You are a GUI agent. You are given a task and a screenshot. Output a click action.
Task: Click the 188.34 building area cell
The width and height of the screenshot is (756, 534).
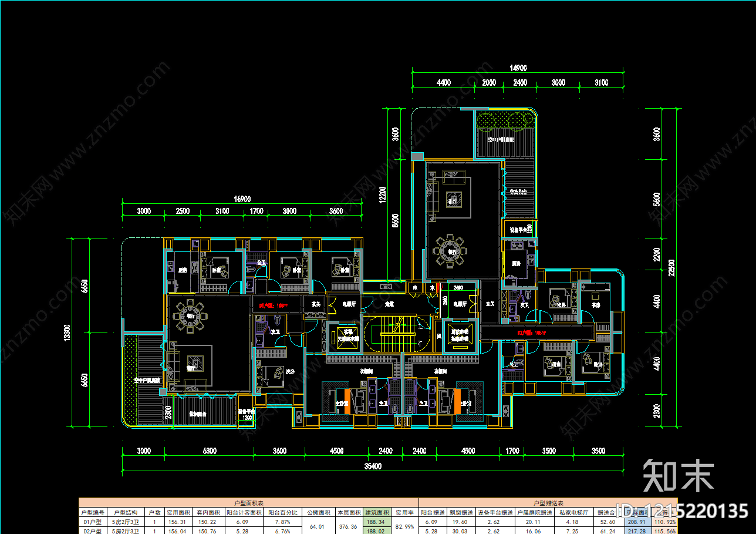377,522
